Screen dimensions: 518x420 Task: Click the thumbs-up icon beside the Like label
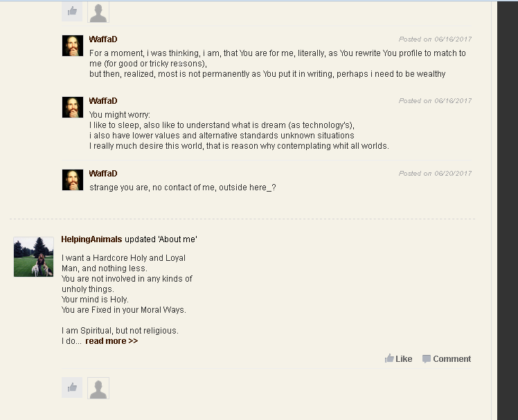click(389, 358)
